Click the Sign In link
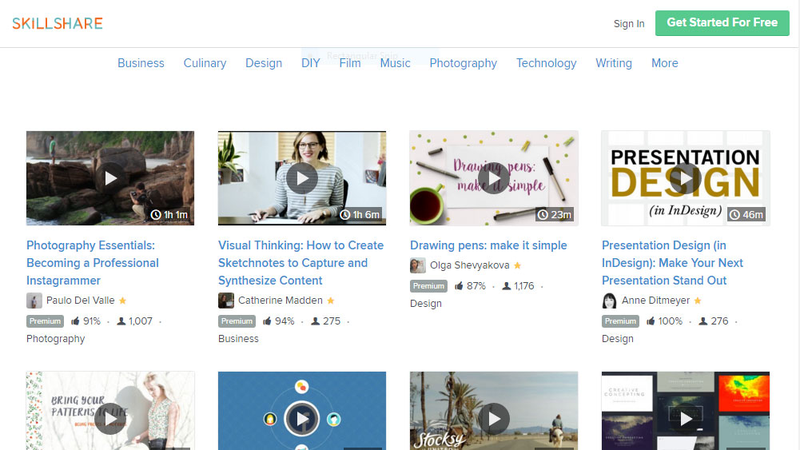This screenshot has width=800, height=450. click(x=629, y=23)
